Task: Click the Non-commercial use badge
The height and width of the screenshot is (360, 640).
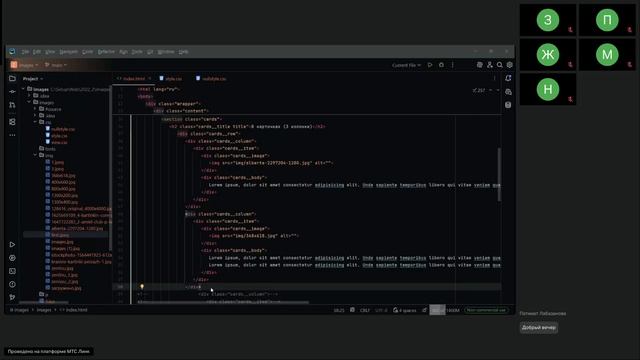Action: [487, 310]
